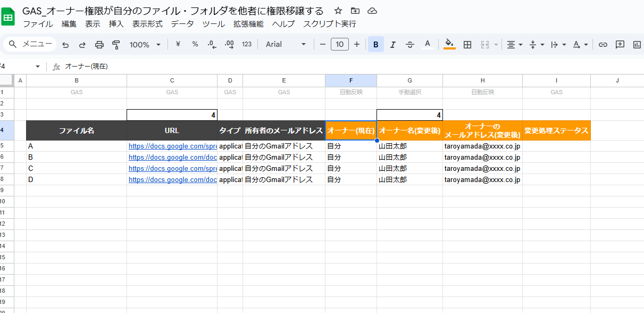Click the merge cells icon
Viewport: 644px width, 313px height.
pyautogui.click(x=484, y=45)
